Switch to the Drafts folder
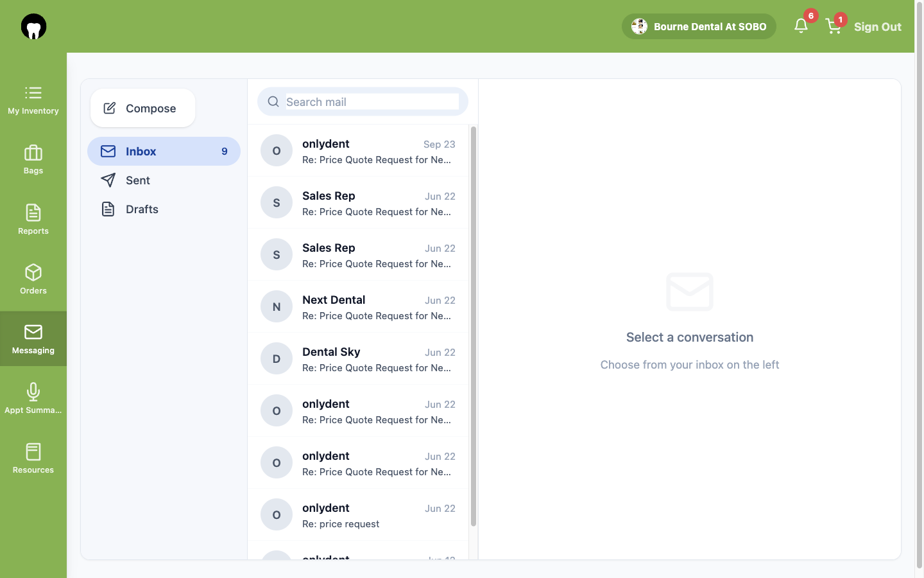The width and height of the screenshot is (924, 578). tap(164, 209)
